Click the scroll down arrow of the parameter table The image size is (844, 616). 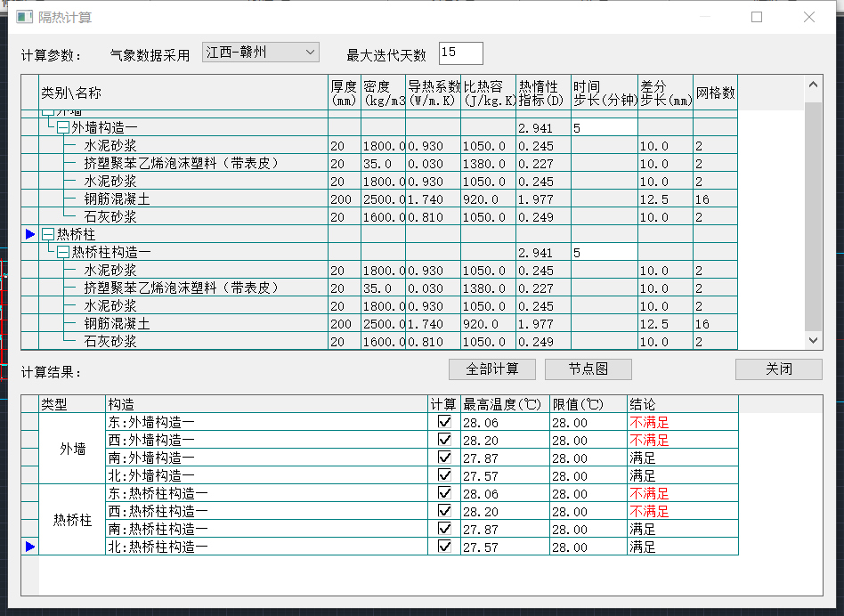[x=814, y=340]
